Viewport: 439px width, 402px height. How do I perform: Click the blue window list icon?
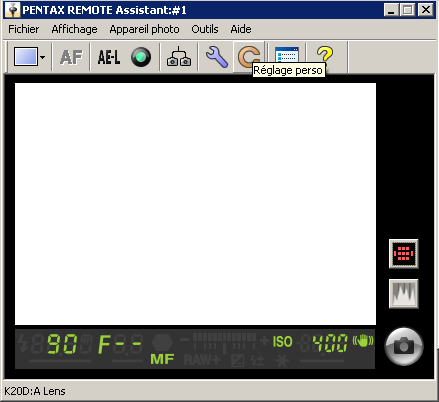coord(287,55)
